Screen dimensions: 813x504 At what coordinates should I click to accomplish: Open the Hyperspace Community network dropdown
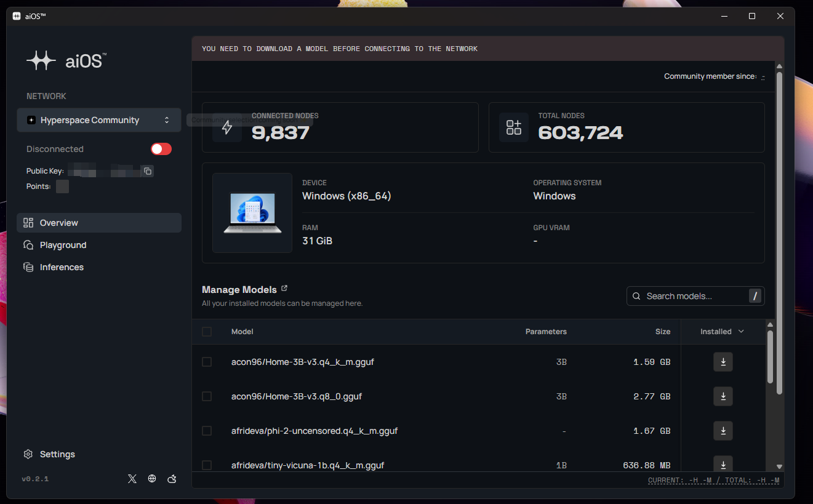pos(99,120)
